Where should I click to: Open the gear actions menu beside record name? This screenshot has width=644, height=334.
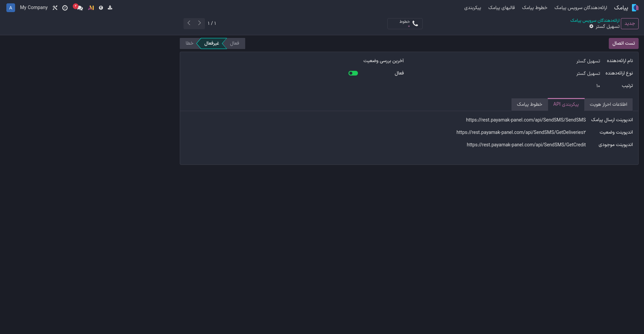pyautogui.click(x=591, y=27)
